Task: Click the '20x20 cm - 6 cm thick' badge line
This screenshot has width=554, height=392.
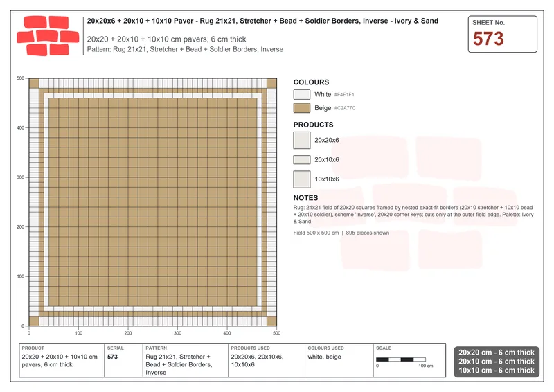Action: pos(497,353)
